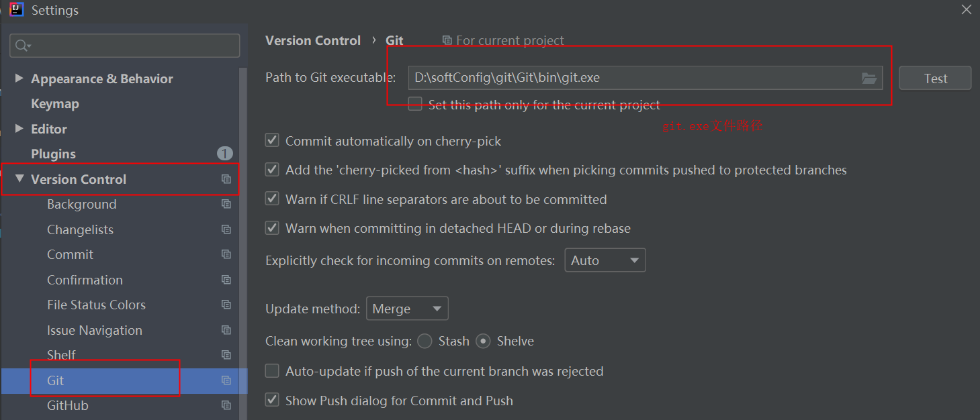Select the Stash radio option
The width and height of the screenshot is (980, 420).
point(425,341)
